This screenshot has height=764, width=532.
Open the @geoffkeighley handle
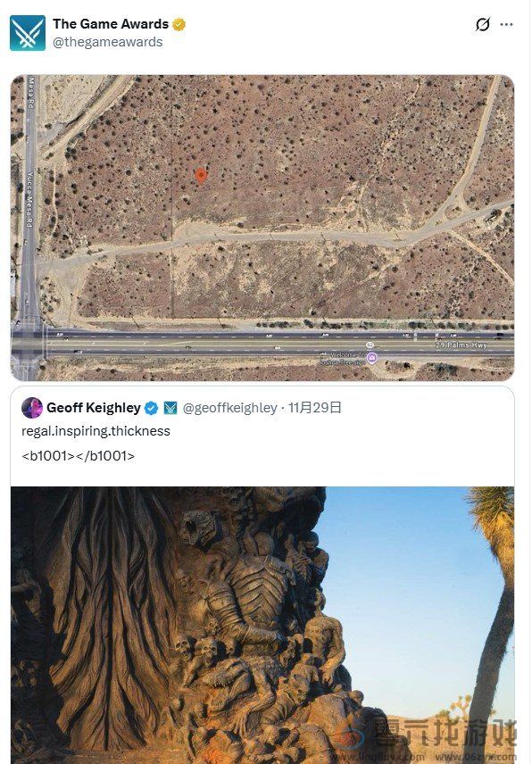coord(230,408)
